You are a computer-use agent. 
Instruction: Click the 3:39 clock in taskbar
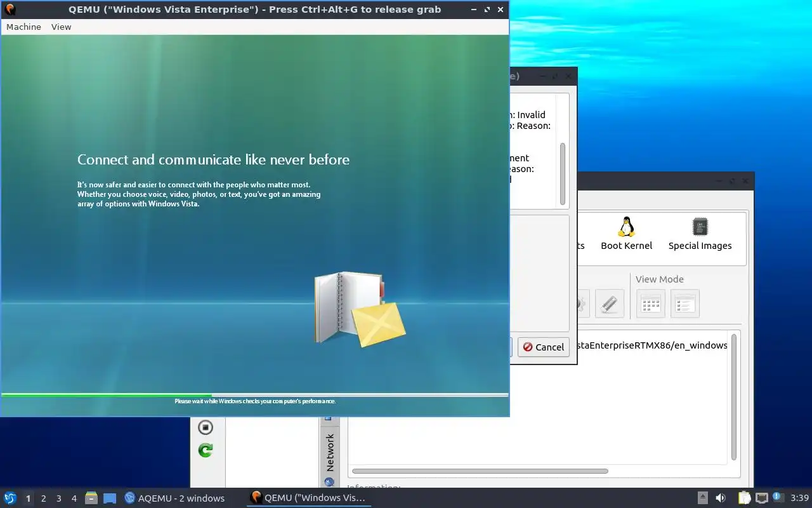pos(799,498)
